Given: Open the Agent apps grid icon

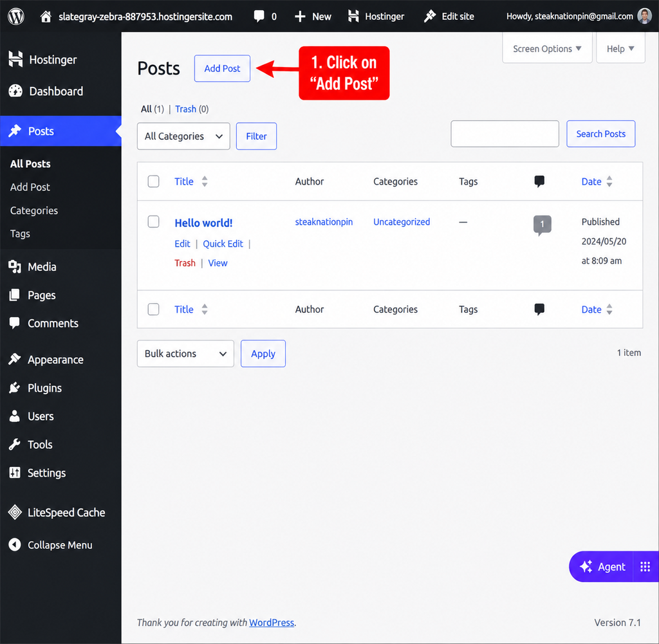Looking at the screenshot, I should point(645,567).
